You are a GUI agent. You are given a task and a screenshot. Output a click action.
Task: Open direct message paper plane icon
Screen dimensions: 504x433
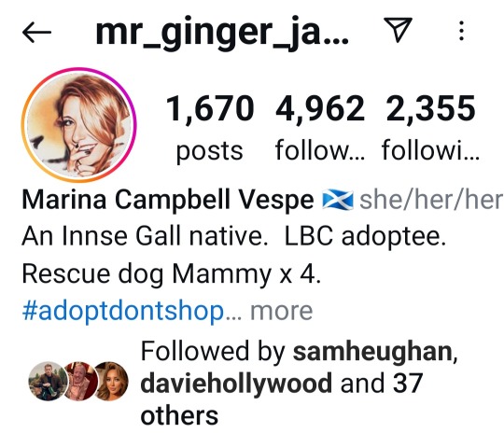click(x=398, y=30)
